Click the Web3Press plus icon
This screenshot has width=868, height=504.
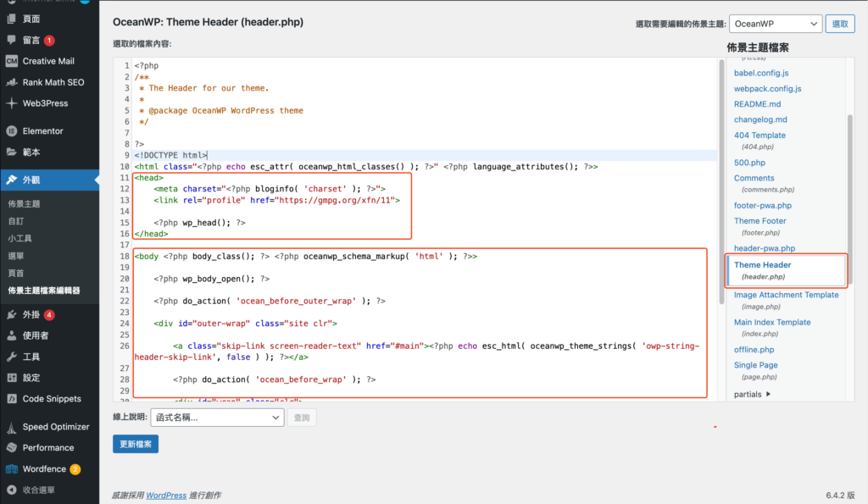click(11, 102)
